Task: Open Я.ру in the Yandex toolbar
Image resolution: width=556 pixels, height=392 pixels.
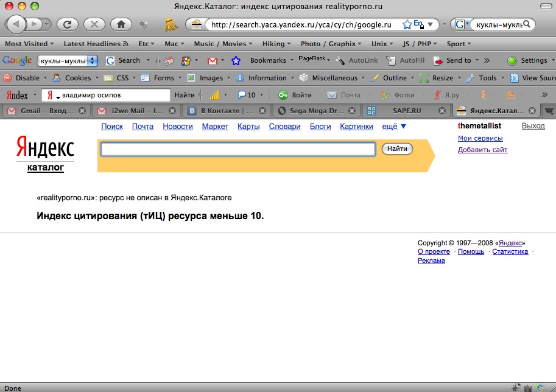Action: (x=447, y=95)
